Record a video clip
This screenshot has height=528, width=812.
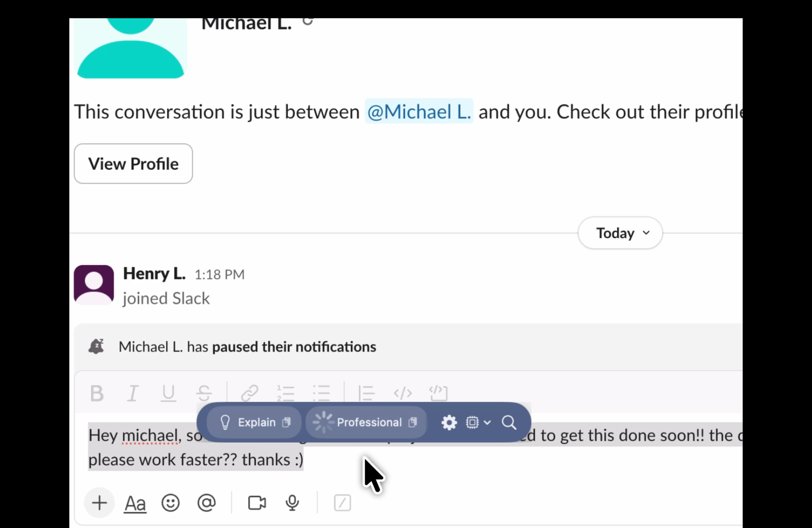[257, 503]
